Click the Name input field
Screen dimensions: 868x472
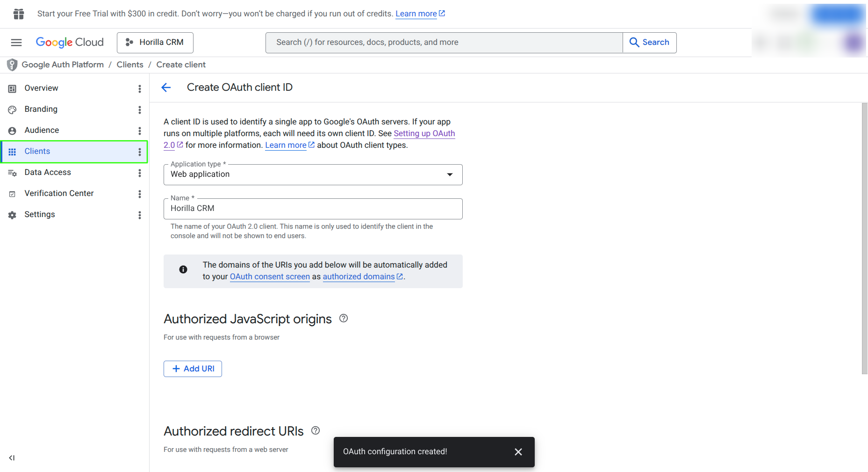pos(313,209)
